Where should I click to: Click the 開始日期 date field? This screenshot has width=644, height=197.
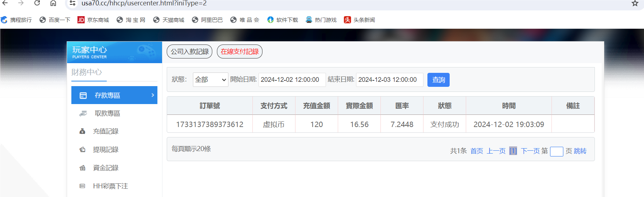point(292,80)
